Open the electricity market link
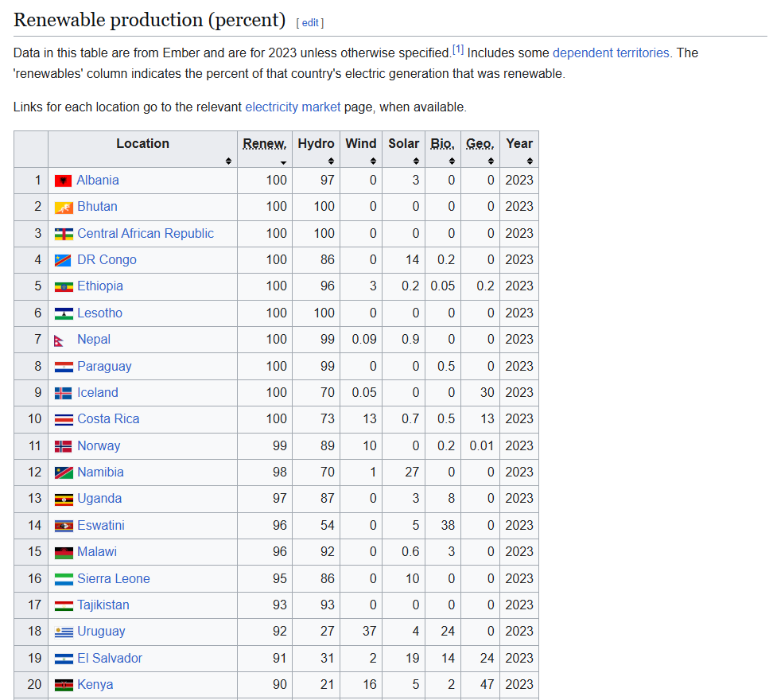Image resolution: width=769 pixels, height=700 pixels. 293,107
